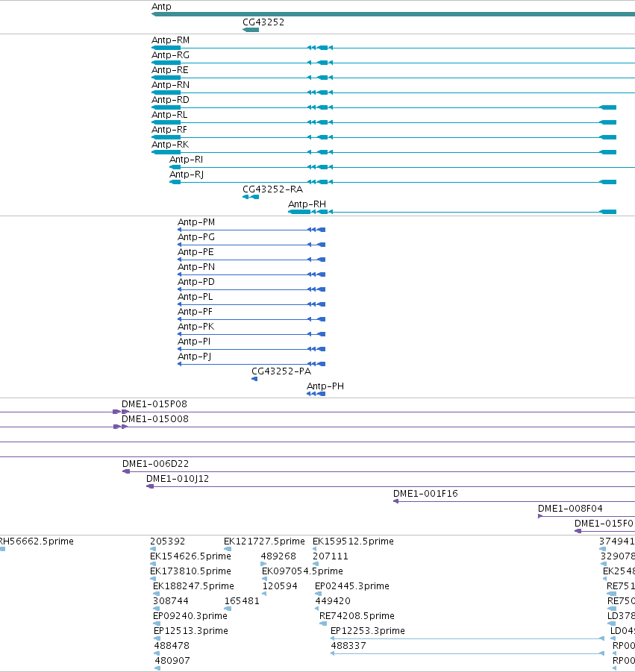Click the DME1-010J12 clone end arrow
The height and width of the screenshot is (672, 635).
coord(150,487)
